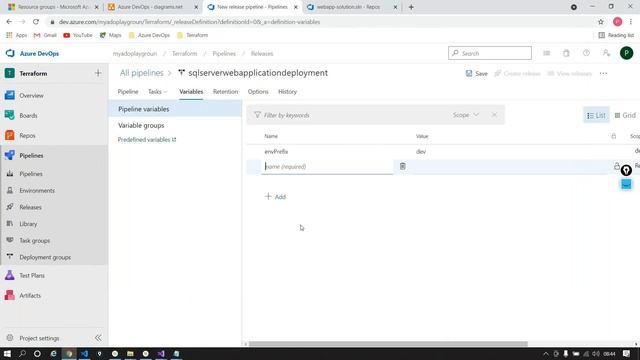This screenshot has width=640, height=360.
Task: Switch to Resource groups browser tab
Action: [x=53, y=7]
